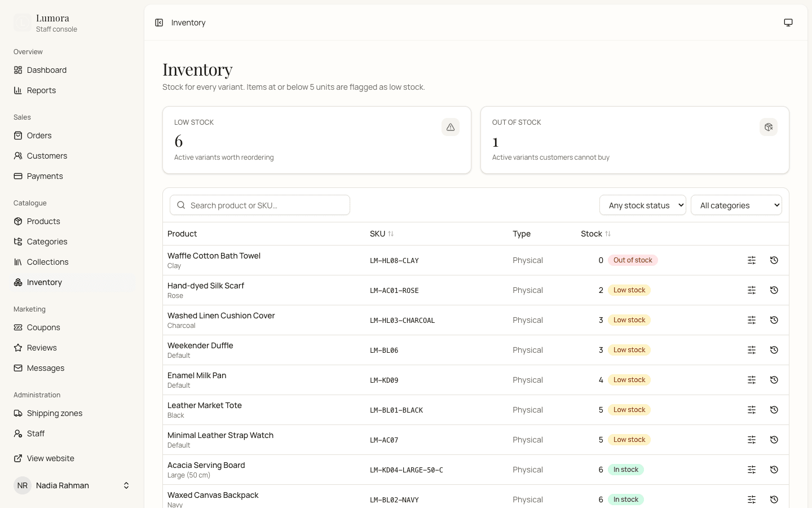View stock history for Hand-dyed Silk Scarf
Viewport: 812px width, 508px height.
click(774, 290)
